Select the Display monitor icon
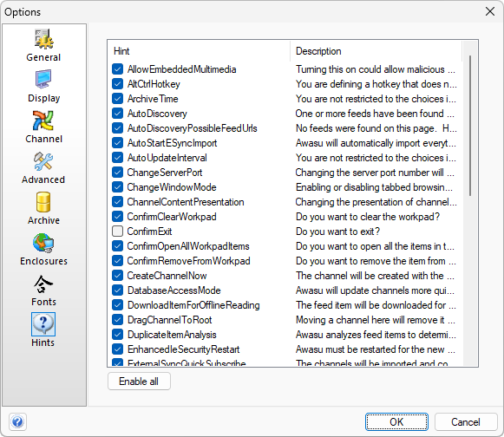Viewport: 504px width, 437px height. 43,79
